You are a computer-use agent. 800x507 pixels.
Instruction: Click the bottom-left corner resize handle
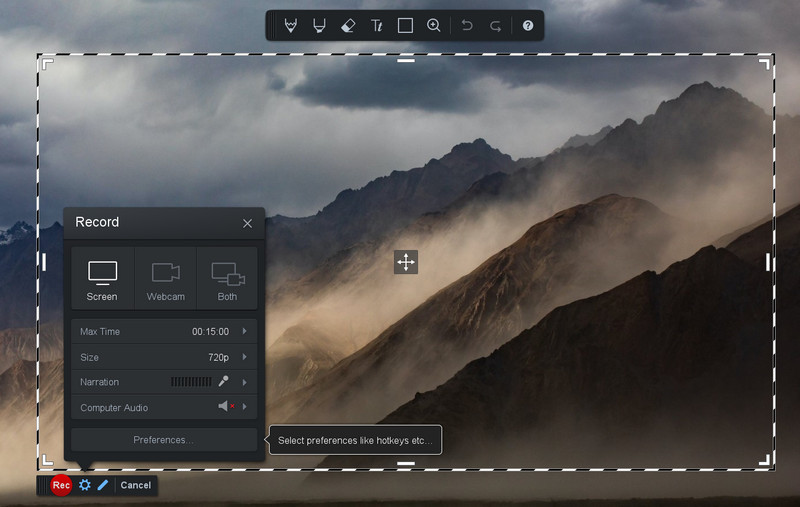pos(47,460)
